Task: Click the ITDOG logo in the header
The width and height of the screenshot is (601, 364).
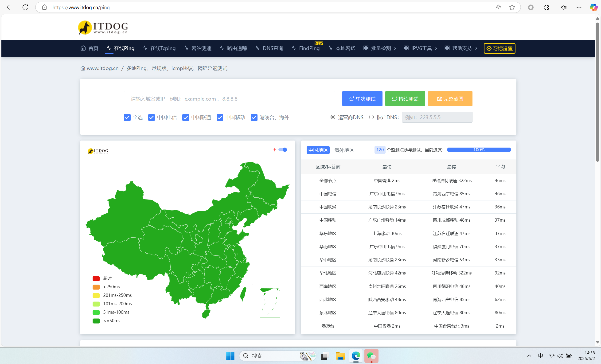Action: [103, 27]
